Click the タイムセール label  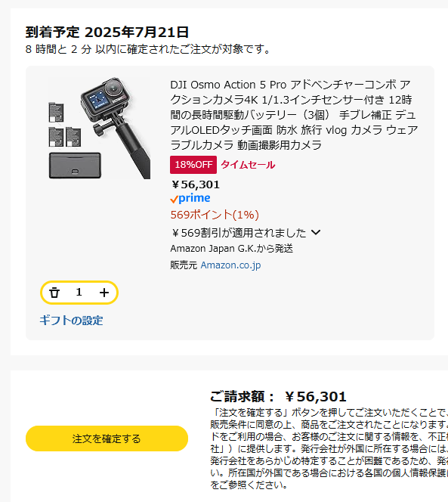pos(248,165)
